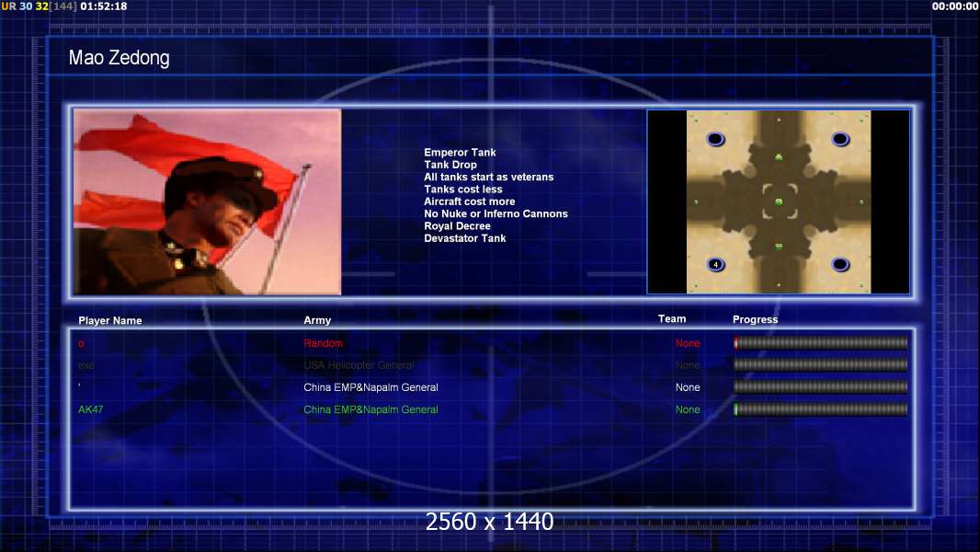This screenshot has height=552, width=980.
Task: Select the top-right start position on minimap
Action: pyautogui.click(x=840, y=139)
